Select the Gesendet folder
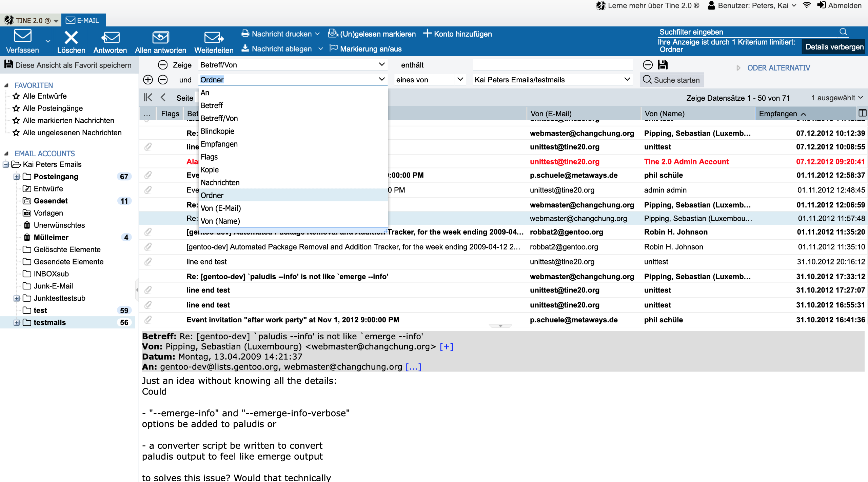The width and height of the screenshot is (868, 482). [51, 201]
